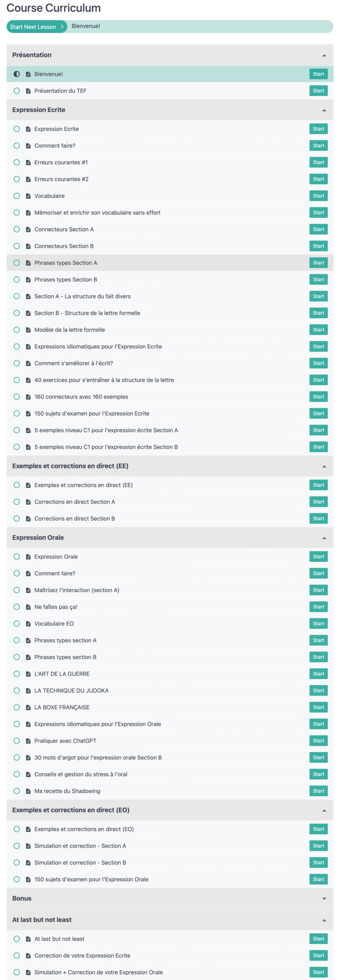
Task: Click the page icon beside Pratiquer avec ChatGPT
Action: pyautogui.click(x=28, y=740)
